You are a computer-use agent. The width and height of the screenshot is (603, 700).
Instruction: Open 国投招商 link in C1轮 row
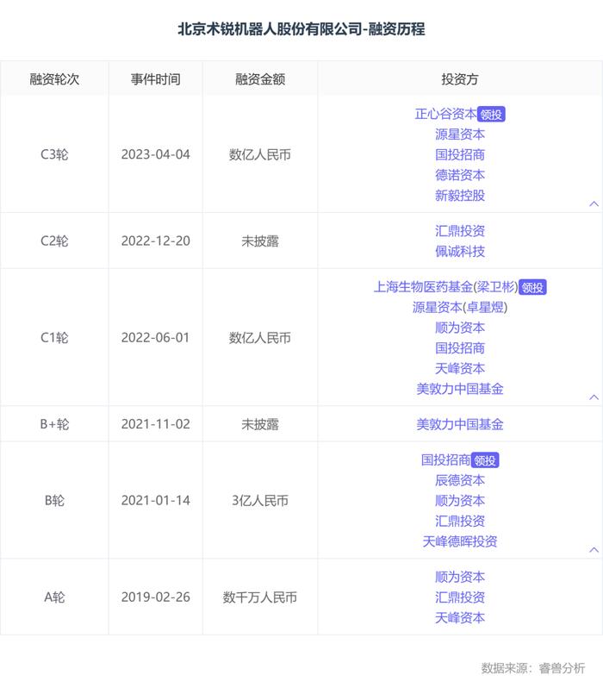pyautogui.click(x=460, y=348)
